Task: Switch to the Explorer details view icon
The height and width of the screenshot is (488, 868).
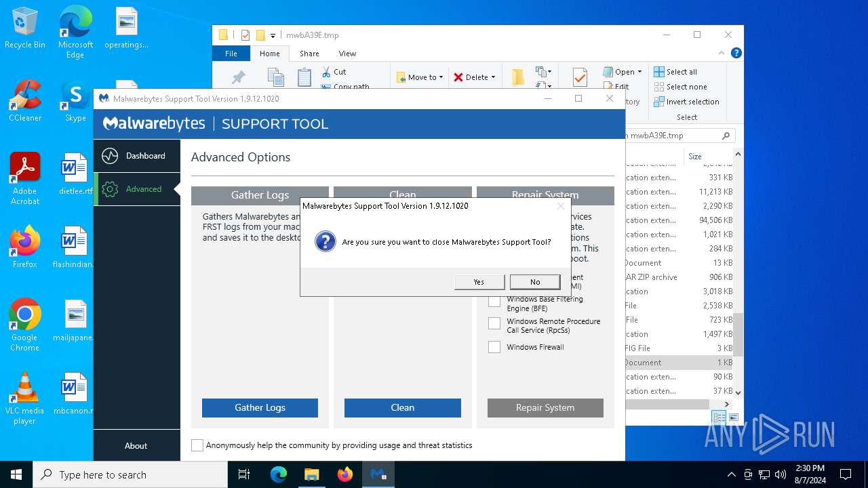Action: click(719, 418)
